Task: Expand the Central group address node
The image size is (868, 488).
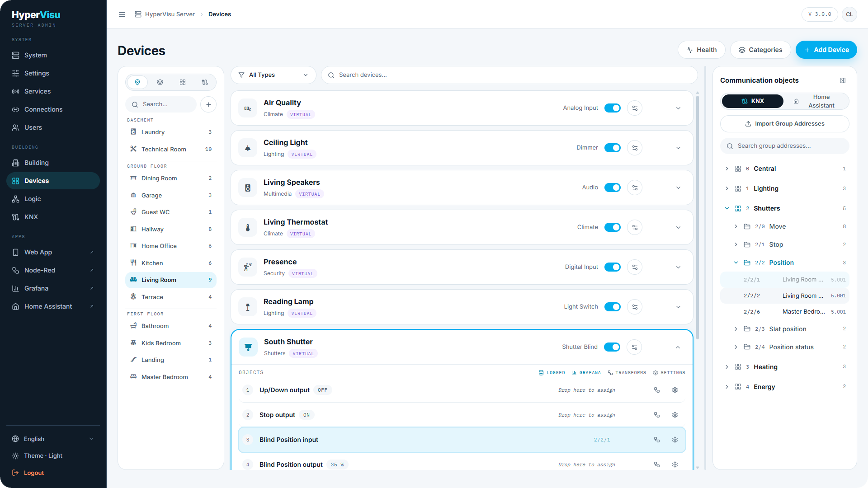Action: pos(726,169)
